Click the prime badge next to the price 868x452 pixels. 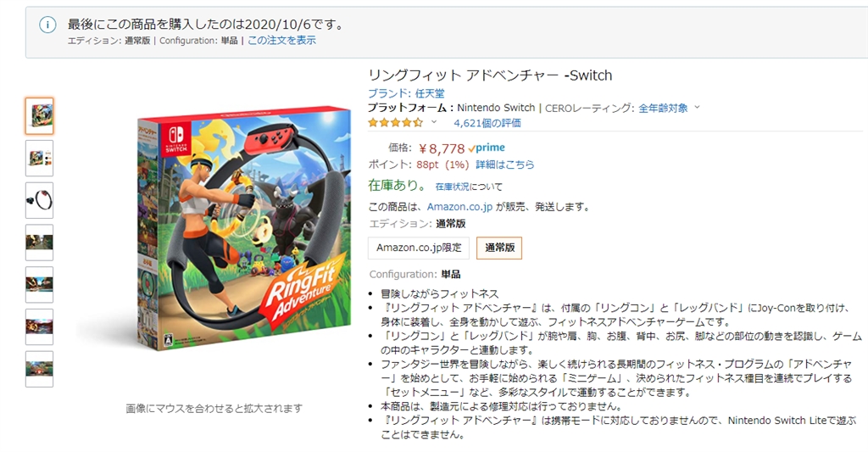click(x=487, y=148)
